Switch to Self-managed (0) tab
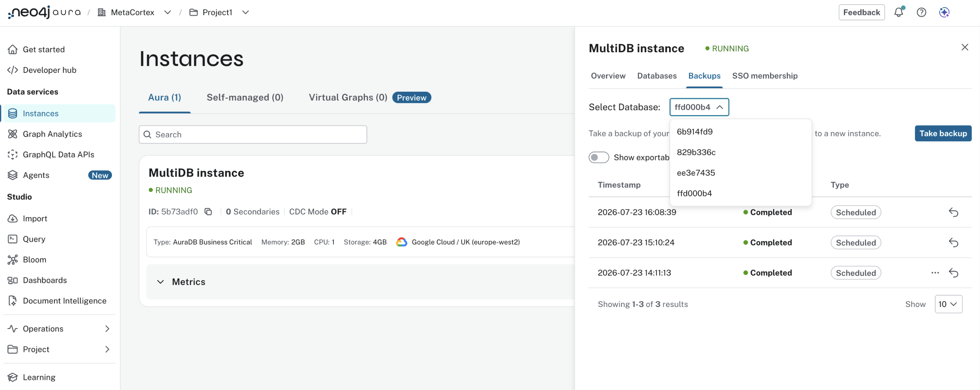980x390 pixels. (x=245, y=97)
